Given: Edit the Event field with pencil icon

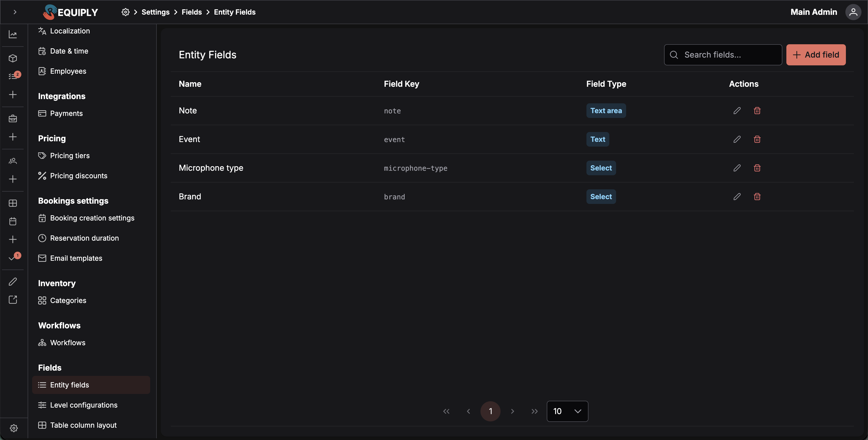Looking at the screenshot, I should [737, 139].
